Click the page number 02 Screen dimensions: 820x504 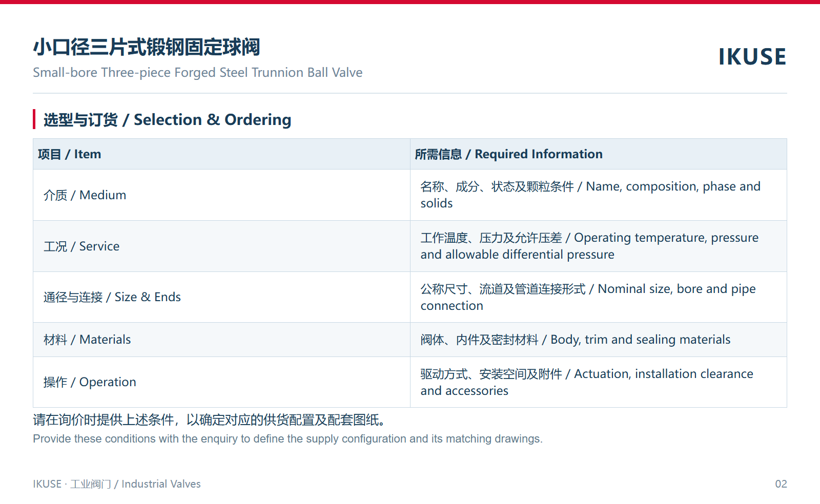pyautogui.click(x=781, y=484)
